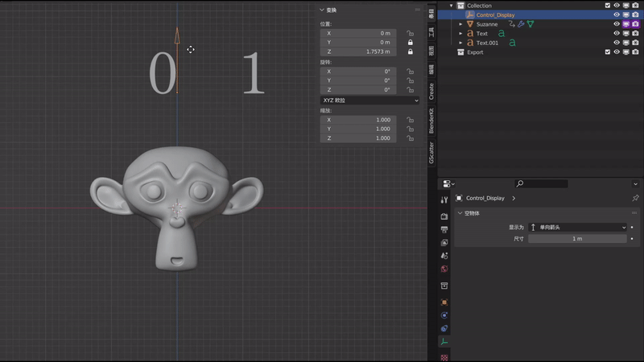The height and width of the screenshot is (362, 644).
Task: Collapse the Collection tree row
Action: [x=451, y=6]
